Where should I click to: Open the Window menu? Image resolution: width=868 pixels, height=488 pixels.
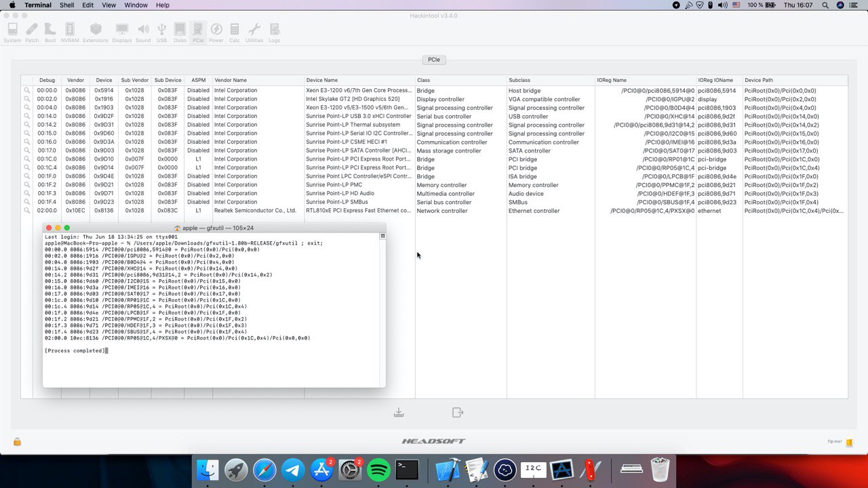pos(136,5)
